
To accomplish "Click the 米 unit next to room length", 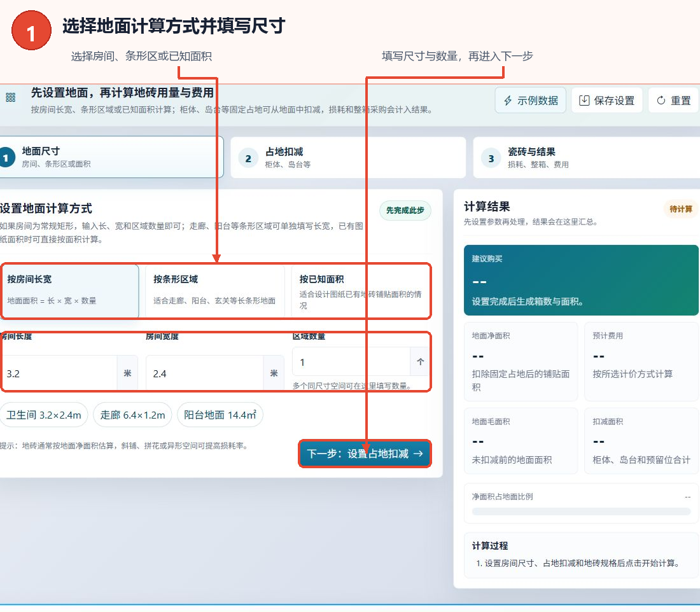I will coord(127,373).
